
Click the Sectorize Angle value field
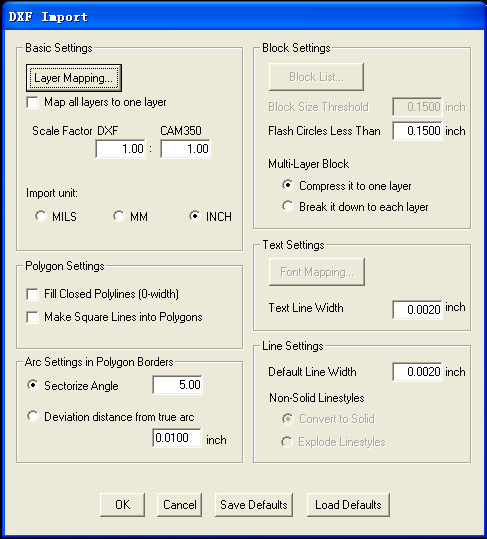177,385
